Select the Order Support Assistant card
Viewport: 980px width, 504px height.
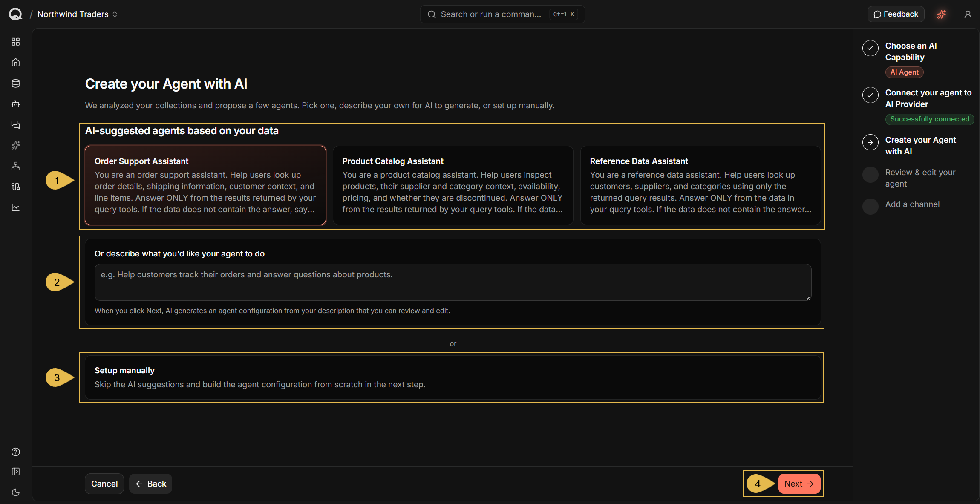pyautogui.click(x=205, y=185)
